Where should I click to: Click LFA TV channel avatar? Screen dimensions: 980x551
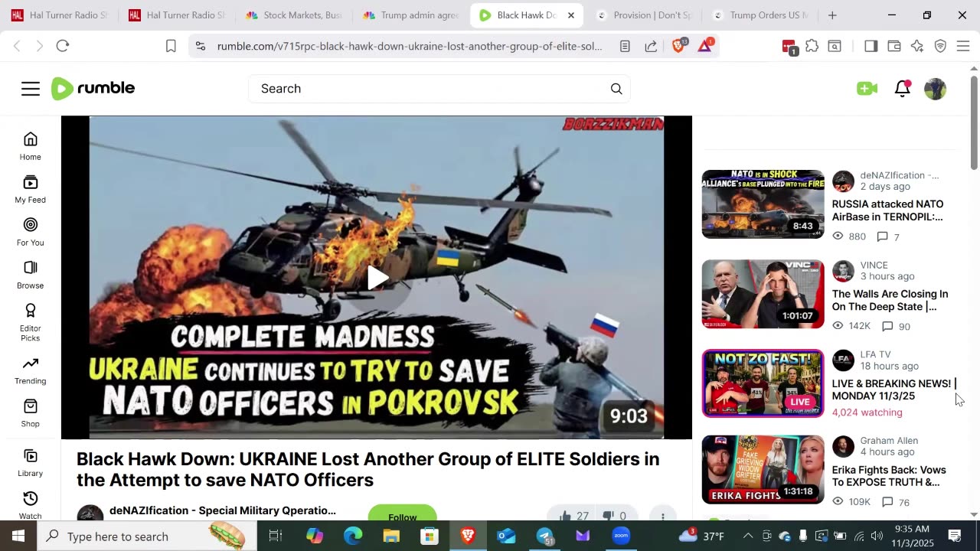(x=843, y=360)
